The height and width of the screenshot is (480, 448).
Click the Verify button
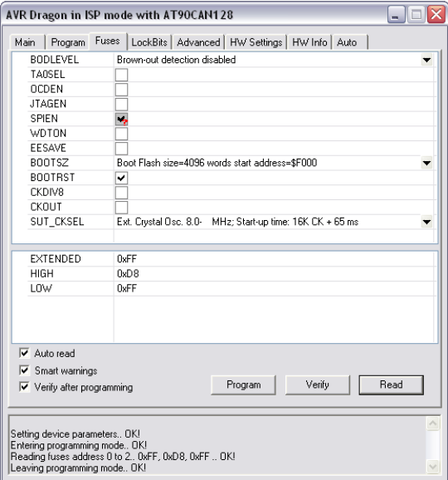point(318,384)
